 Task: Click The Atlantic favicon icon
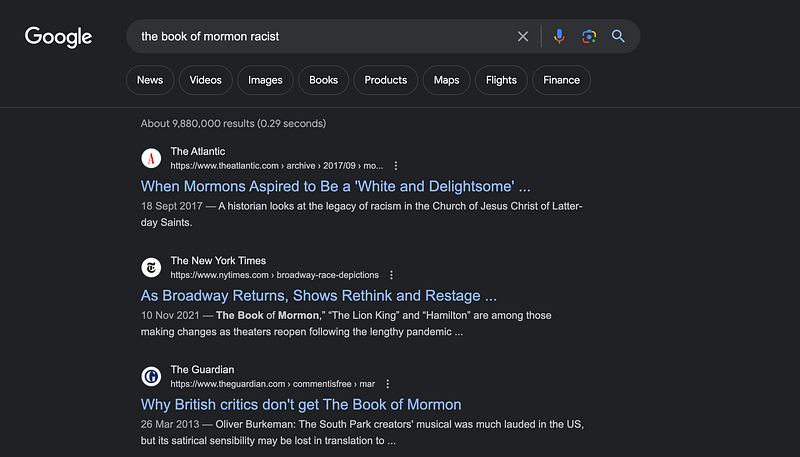click(151, 158)
